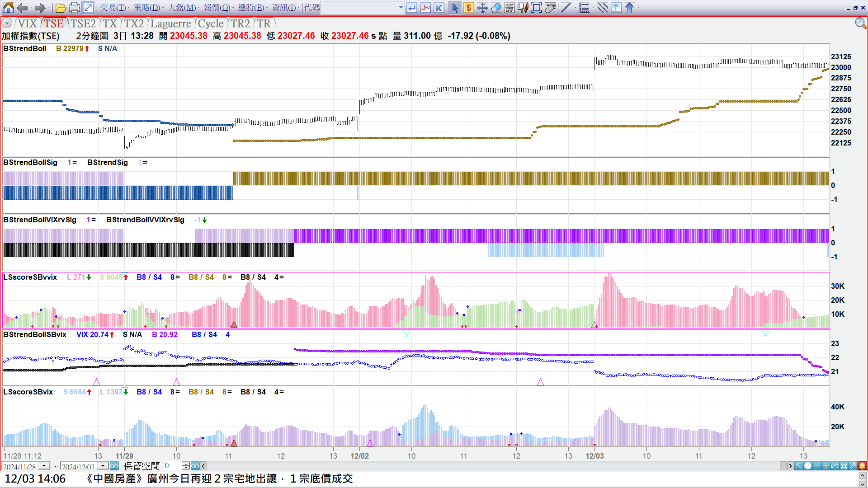Open the red line chart icon
The image size is (868, 488).
click(425, 8)
